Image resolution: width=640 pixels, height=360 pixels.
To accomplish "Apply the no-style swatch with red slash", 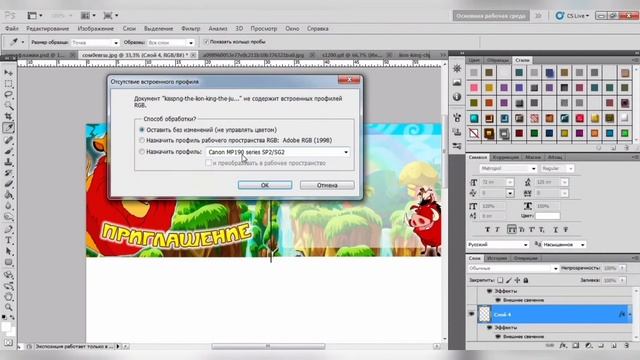I will [x=473, y=133].
